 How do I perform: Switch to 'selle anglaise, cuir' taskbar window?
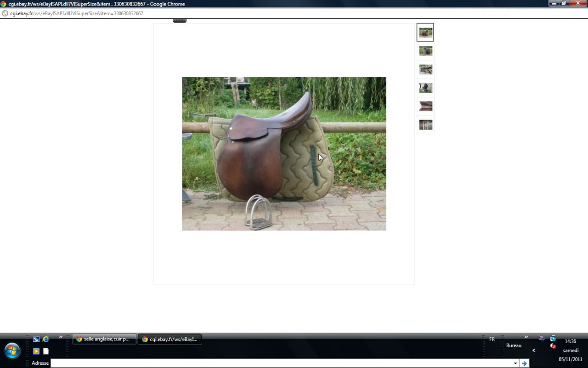104,339
